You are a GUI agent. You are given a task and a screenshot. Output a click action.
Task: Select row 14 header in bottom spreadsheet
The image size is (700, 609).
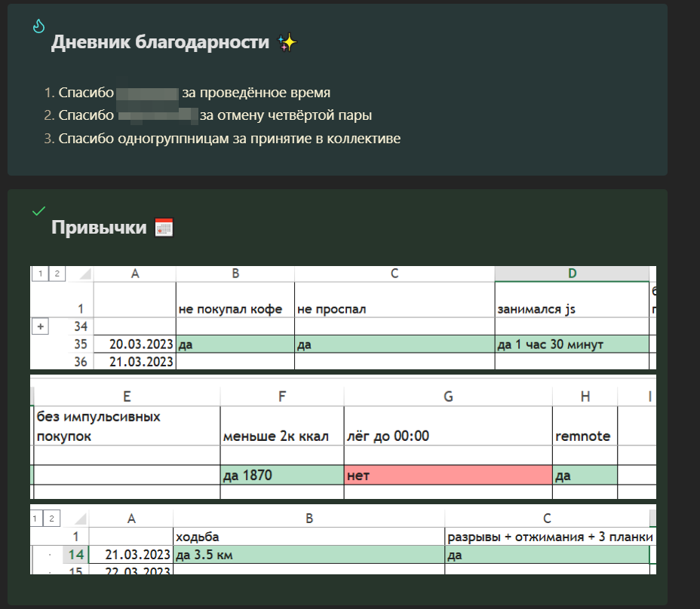tap(75, 555)
